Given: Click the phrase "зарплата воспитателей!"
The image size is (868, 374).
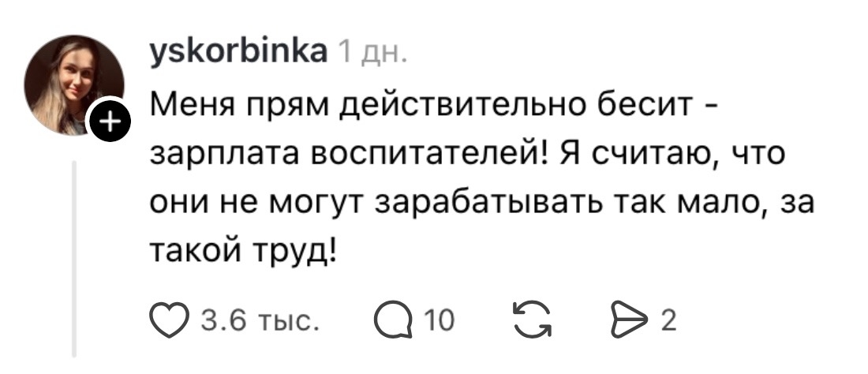Looking at the screenshot, I should [350, 155].
